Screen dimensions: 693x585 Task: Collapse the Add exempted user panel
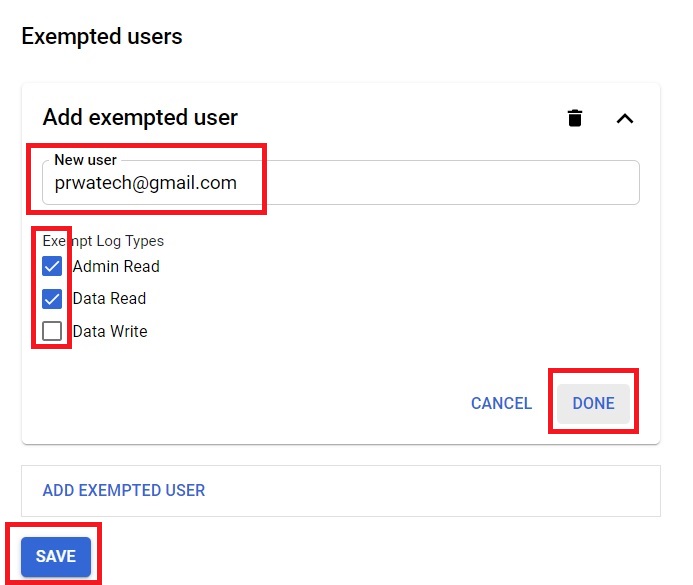pos(625,118)
